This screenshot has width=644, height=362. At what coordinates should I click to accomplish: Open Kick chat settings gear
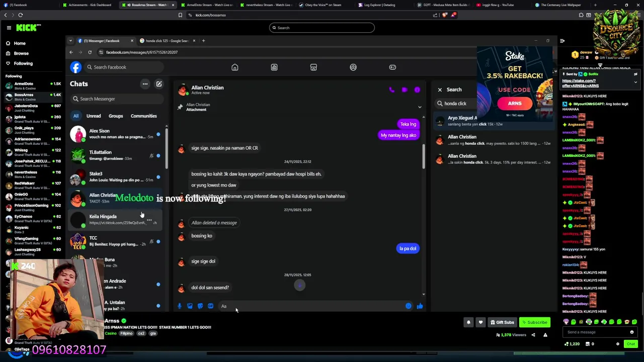pyautogui.click(x=618, y=344)
